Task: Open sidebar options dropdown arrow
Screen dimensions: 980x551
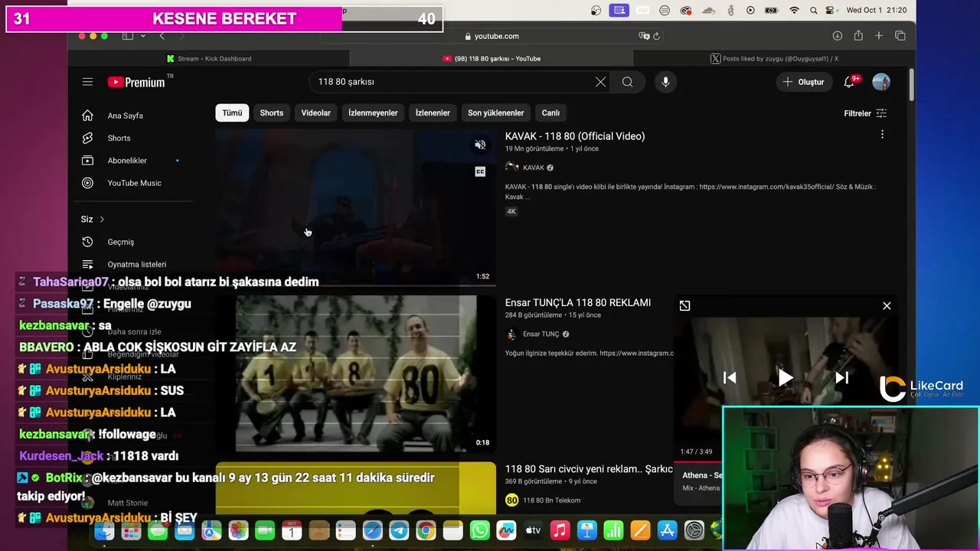Action: tap(143, 36)
